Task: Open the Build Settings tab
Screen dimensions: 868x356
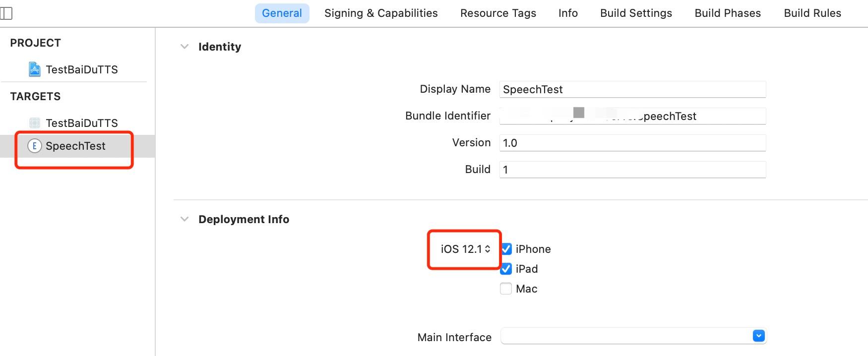Action: click(x=636, y=13)
